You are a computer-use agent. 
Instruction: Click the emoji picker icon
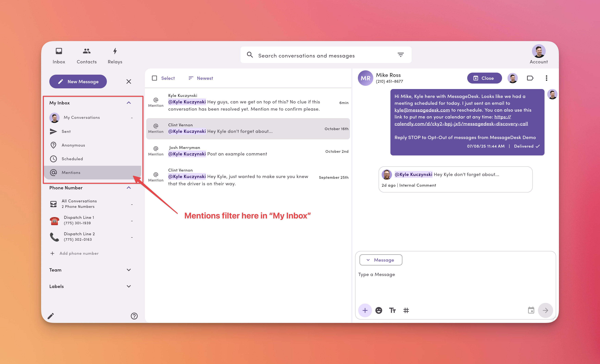click(x=379, y=310)
